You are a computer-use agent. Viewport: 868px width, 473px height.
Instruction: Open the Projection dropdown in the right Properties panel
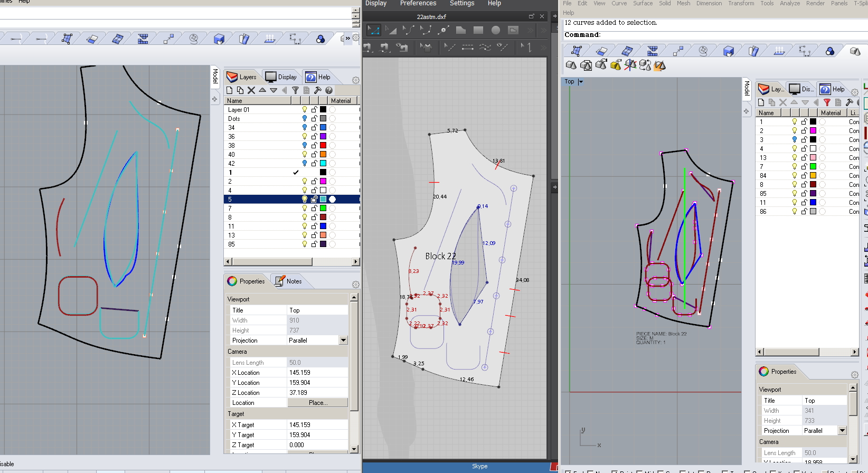tap(842, 431)
